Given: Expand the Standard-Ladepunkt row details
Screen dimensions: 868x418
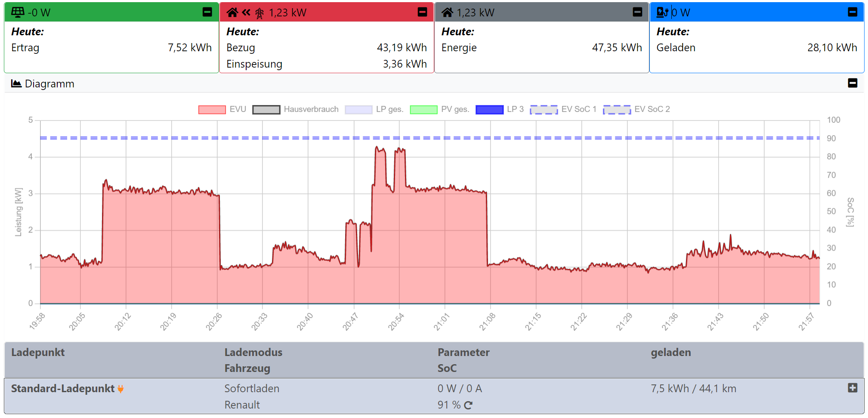Looking at the screenshot, I should point(853,388).
